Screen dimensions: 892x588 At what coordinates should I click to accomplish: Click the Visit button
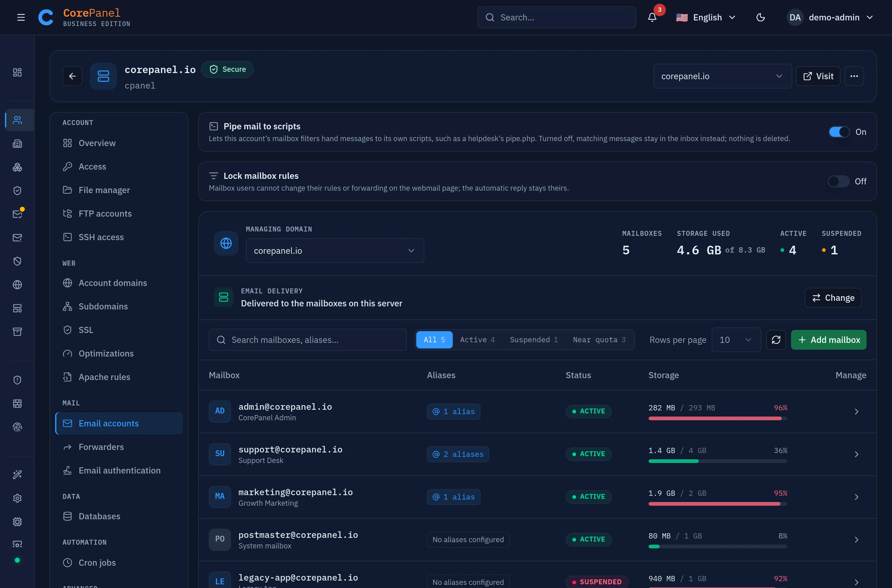pyautogui.click(x=818, y=76)
